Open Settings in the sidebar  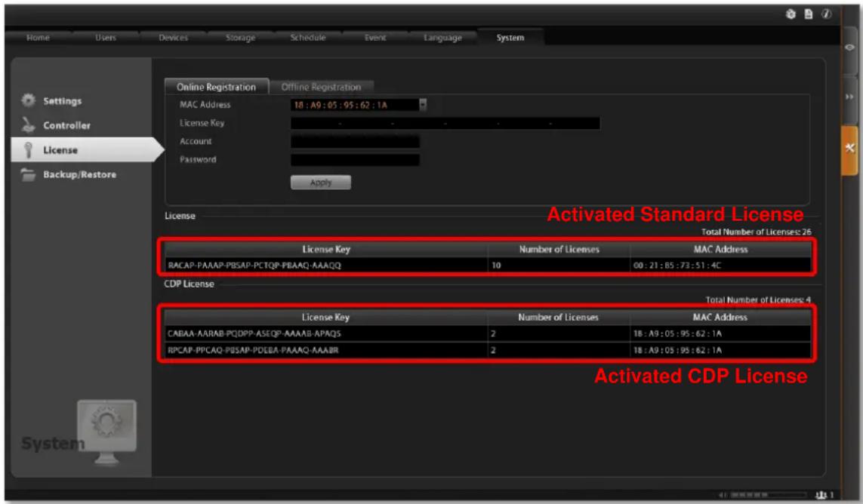62,100
